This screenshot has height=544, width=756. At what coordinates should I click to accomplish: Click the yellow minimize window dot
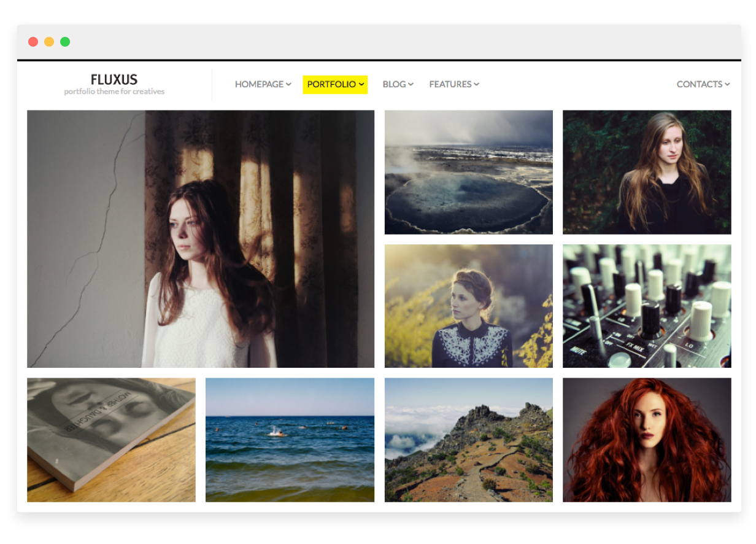click(49, 42)
